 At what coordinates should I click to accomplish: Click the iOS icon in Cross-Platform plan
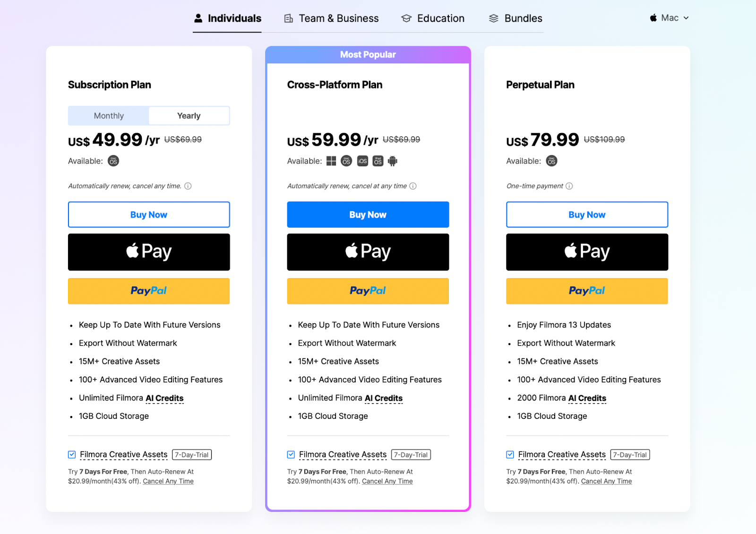tap(362, 161)
